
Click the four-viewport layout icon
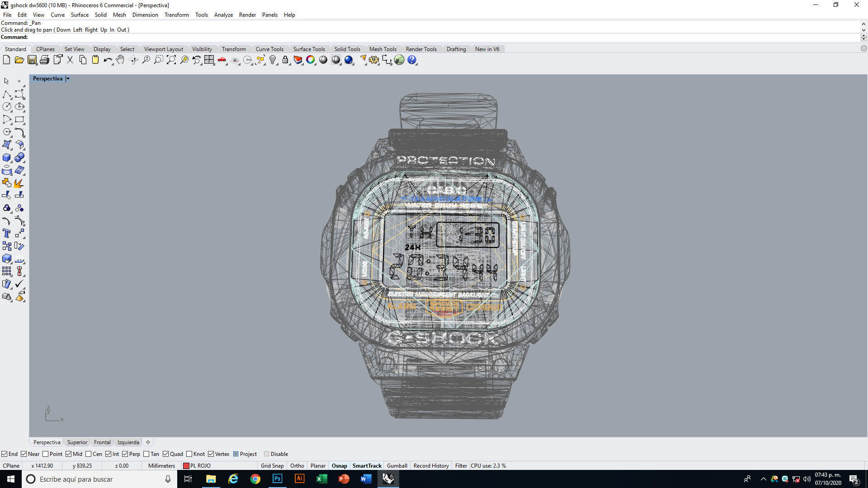pos(209,60)
